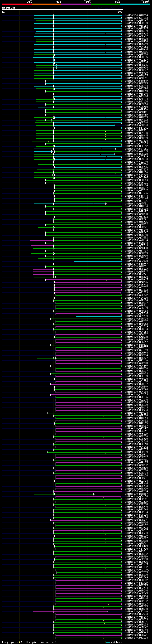The width and height of the screenshot is (152, 644).
Task: Click the white query length bar
Action: (x=63, y=10)
